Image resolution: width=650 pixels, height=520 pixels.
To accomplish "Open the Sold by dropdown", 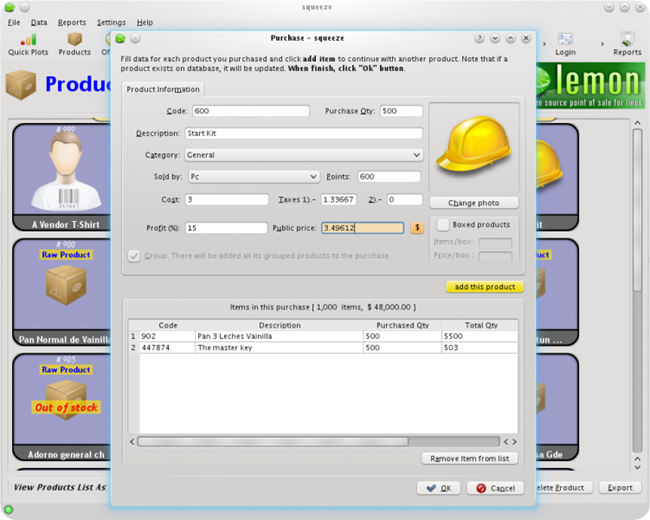I will click(252, 176).
